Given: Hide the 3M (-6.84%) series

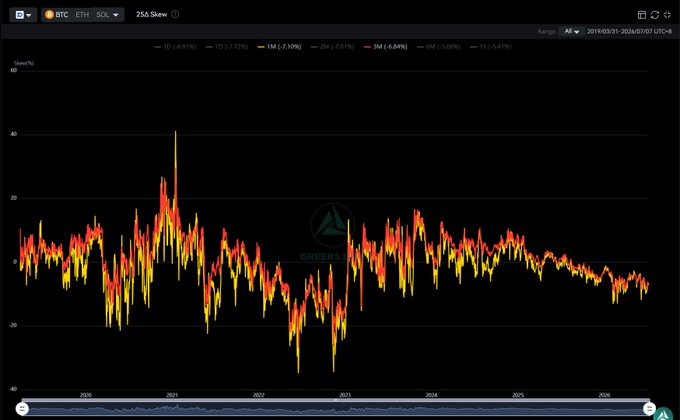Looking at the screenshot, I should (x=386, y=46).
